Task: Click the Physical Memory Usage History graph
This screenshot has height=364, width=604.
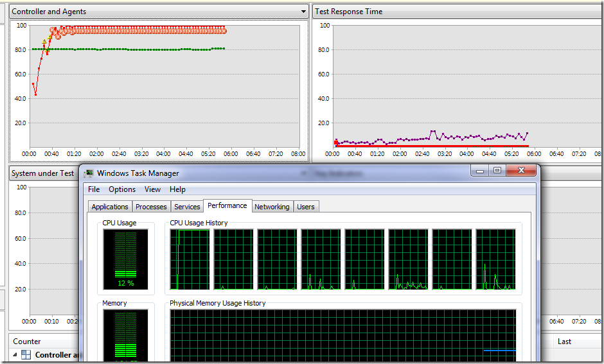Action: pyautogui.click(x=343, y=336)
